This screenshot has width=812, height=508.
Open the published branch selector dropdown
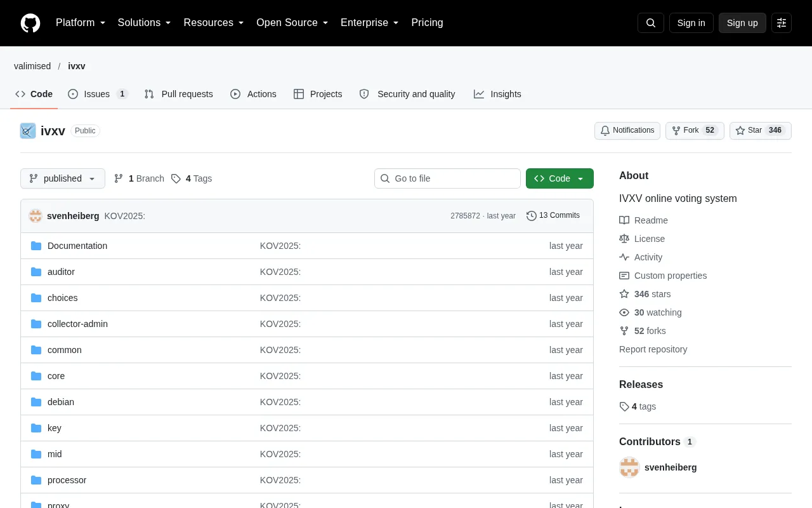[x=62, y=178]
